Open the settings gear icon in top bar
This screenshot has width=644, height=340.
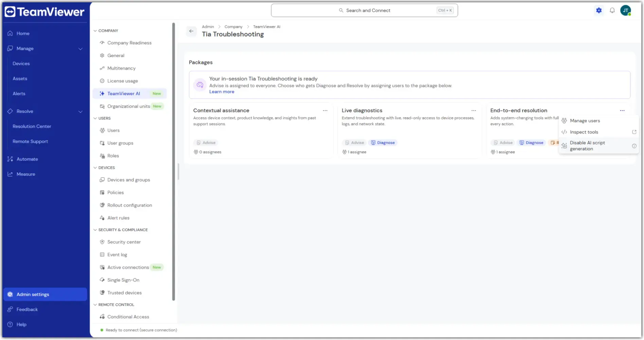coord(599,11)
